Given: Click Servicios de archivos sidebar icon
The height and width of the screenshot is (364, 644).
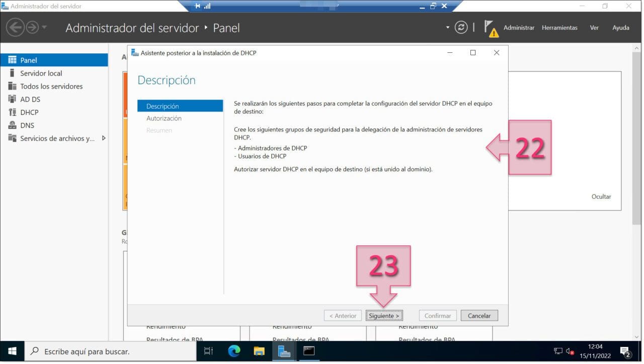Looking at the screenshot, I should point(12,138).
